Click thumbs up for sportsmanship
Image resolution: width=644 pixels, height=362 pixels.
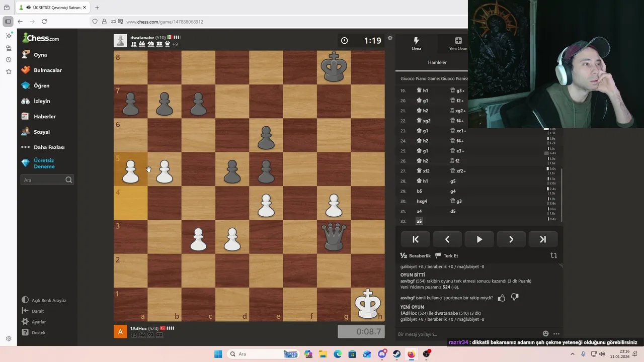[x=502, y=298]
